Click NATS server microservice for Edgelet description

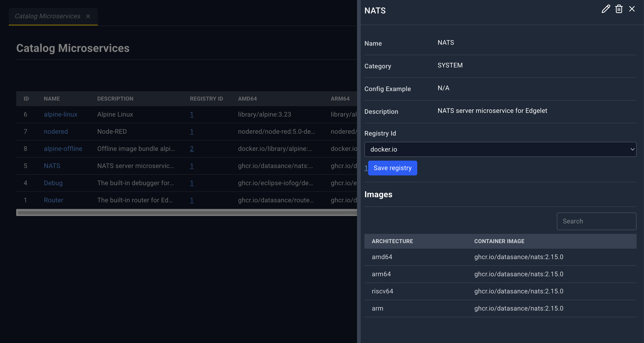(492, 111)
